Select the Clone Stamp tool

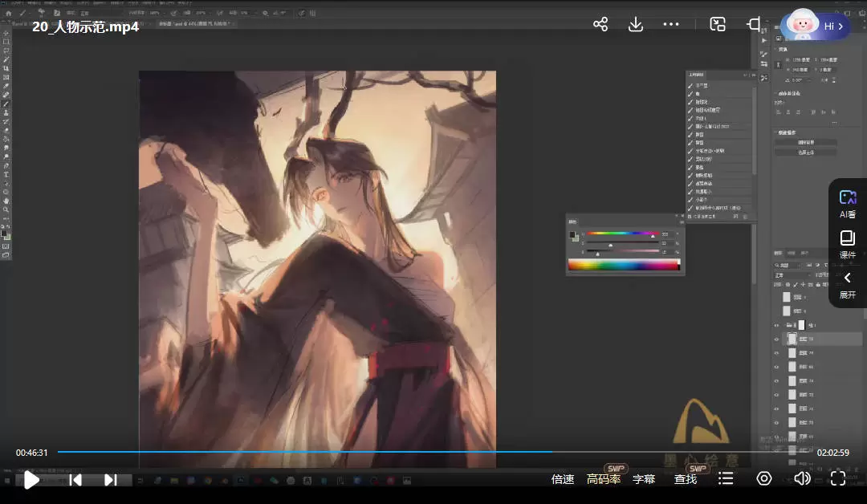click(x=6, y=112)
